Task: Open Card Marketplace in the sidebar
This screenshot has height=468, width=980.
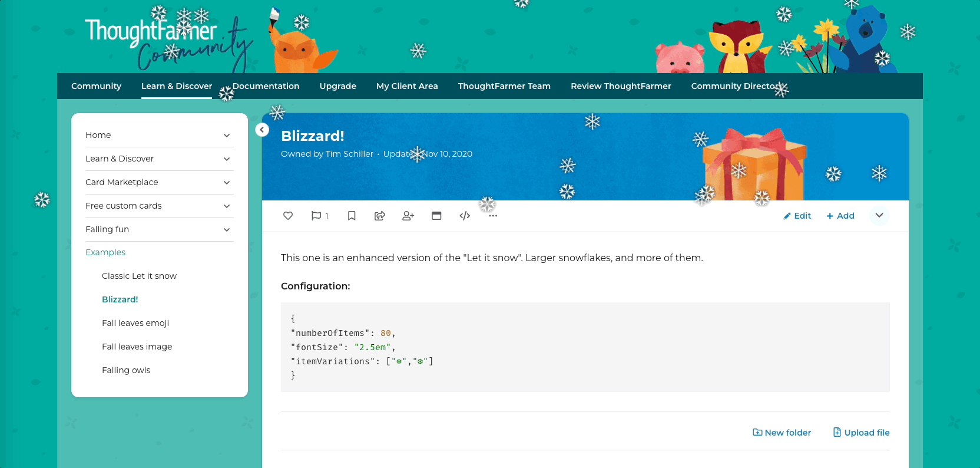Action: pos(122,182)
